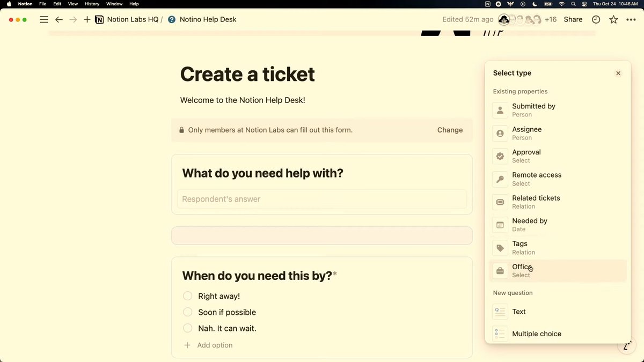644x362 pixels.
Task: Favorite this page with the star
Action: click(613, 19)
